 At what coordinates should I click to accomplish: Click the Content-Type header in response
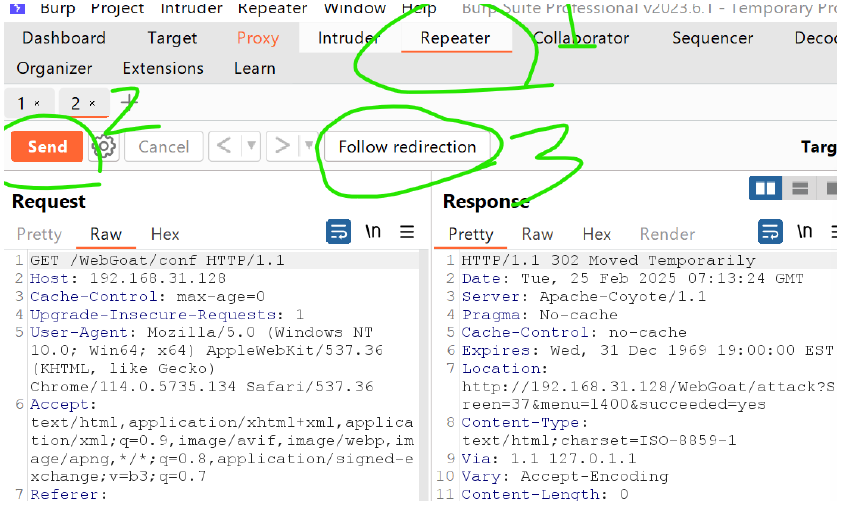[x=525, y=422]
